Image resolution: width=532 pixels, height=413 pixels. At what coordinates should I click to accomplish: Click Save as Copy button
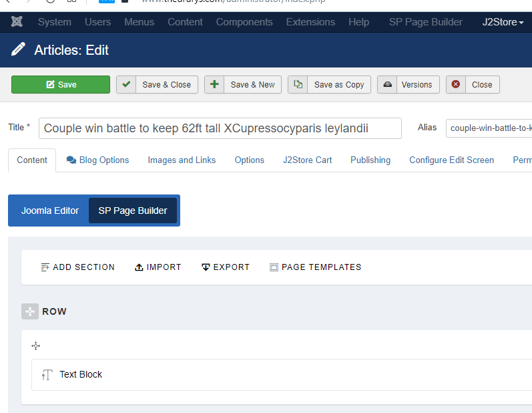pyautogui.click(x=330, y=85)
